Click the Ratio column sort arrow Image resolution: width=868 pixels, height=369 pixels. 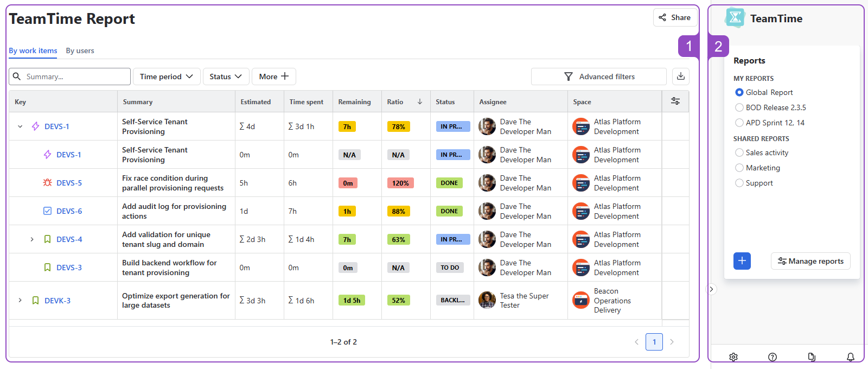coord(420,101)
